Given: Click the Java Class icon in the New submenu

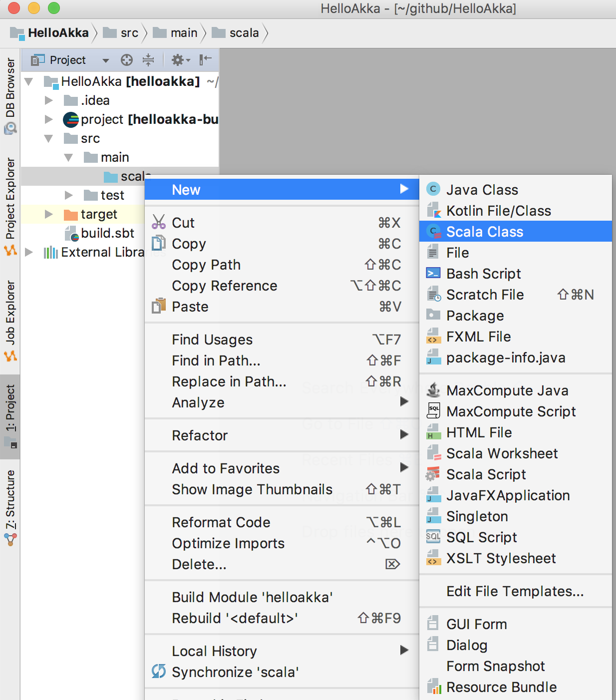Looking at the screenshot, I should coord(433,189).
